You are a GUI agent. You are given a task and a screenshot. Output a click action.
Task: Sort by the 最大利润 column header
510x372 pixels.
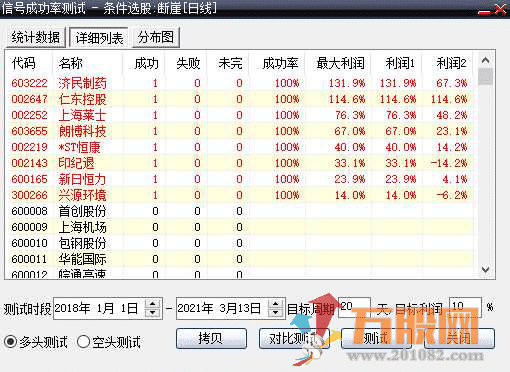339,63
